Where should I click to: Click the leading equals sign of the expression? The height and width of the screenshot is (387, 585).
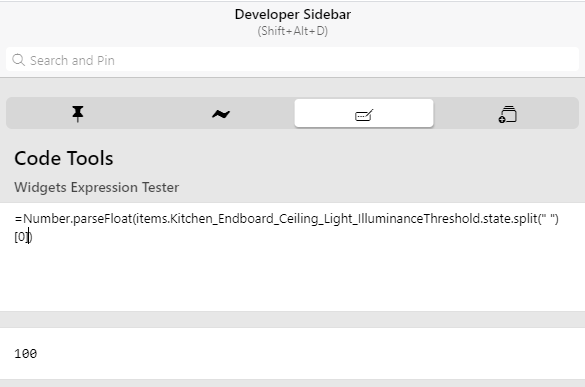pos(19,219)
